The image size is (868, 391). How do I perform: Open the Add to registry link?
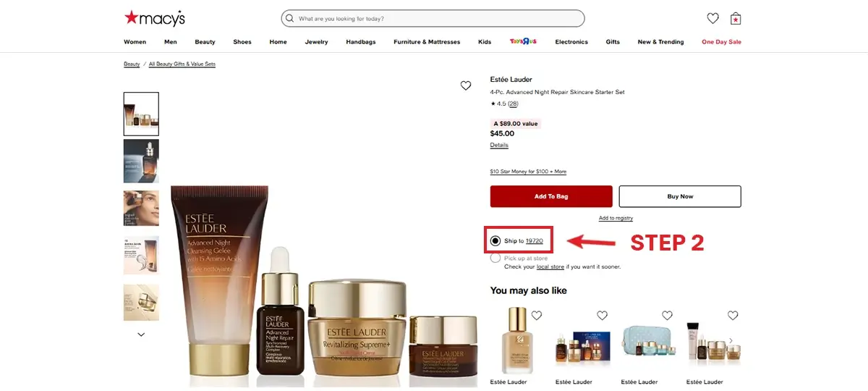[616, 218]
